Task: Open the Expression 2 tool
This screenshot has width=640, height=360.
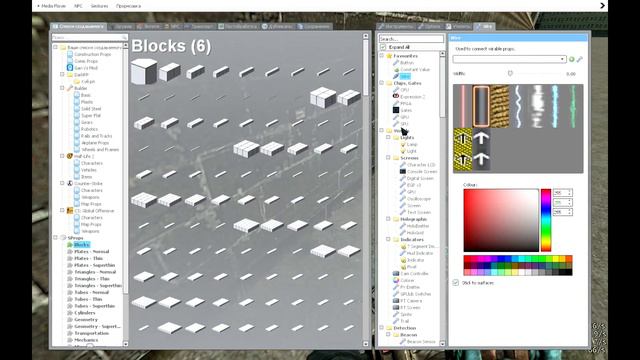Action: pos(412,97)
